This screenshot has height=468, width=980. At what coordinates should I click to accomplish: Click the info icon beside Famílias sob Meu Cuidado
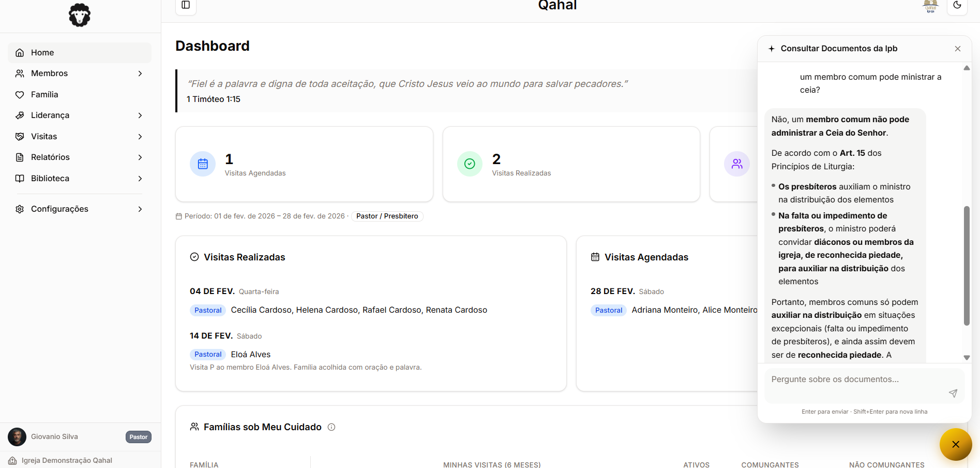(x=331, y=427)
